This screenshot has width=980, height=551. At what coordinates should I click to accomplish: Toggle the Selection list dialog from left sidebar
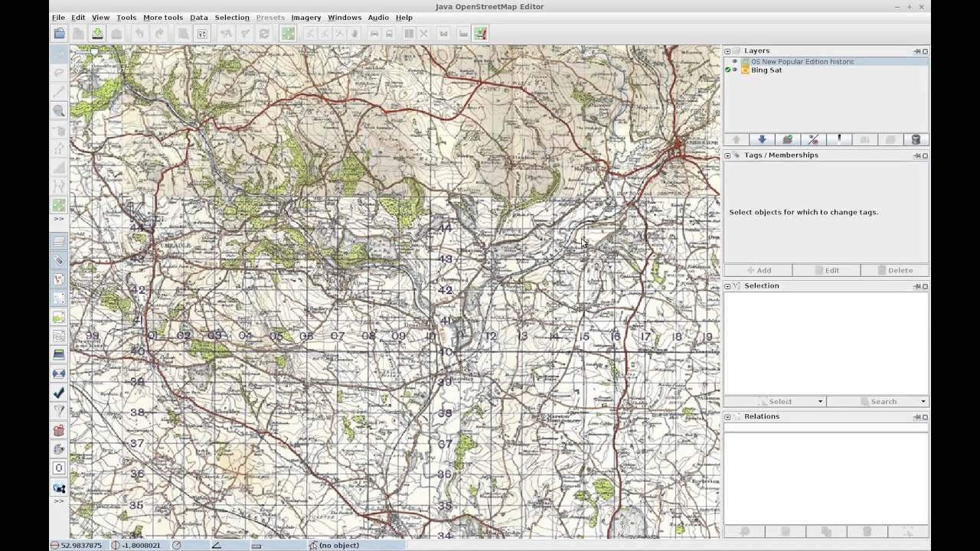pos(59,279)
